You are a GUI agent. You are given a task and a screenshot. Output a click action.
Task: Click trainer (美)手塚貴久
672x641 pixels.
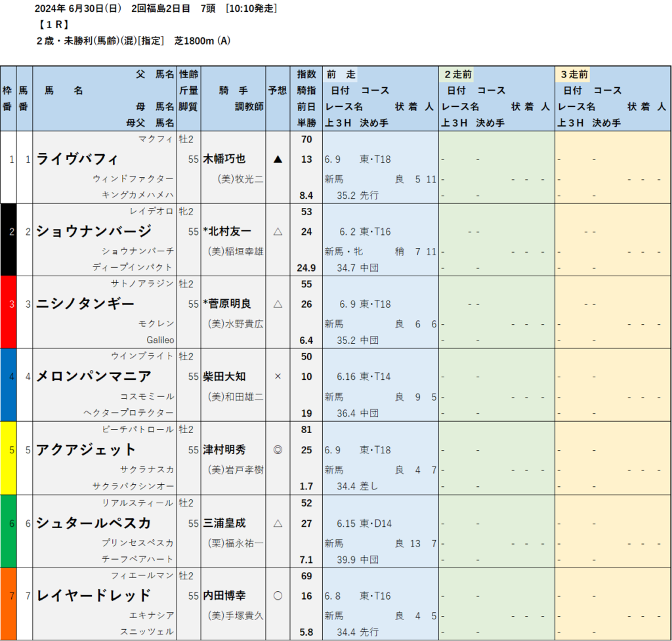pos(236,615)
